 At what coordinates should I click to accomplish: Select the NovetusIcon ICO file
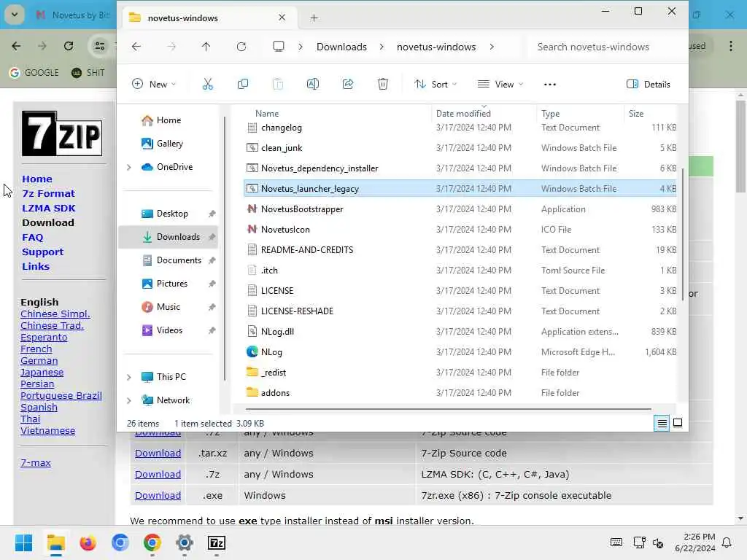[x=460, y=230]
